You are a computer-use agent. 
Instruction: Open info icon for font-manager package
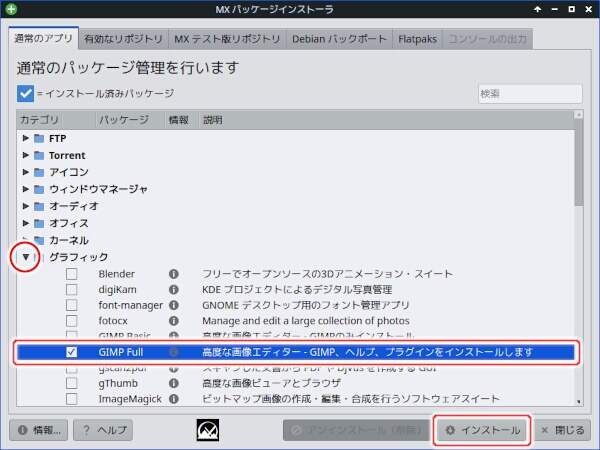173,305
